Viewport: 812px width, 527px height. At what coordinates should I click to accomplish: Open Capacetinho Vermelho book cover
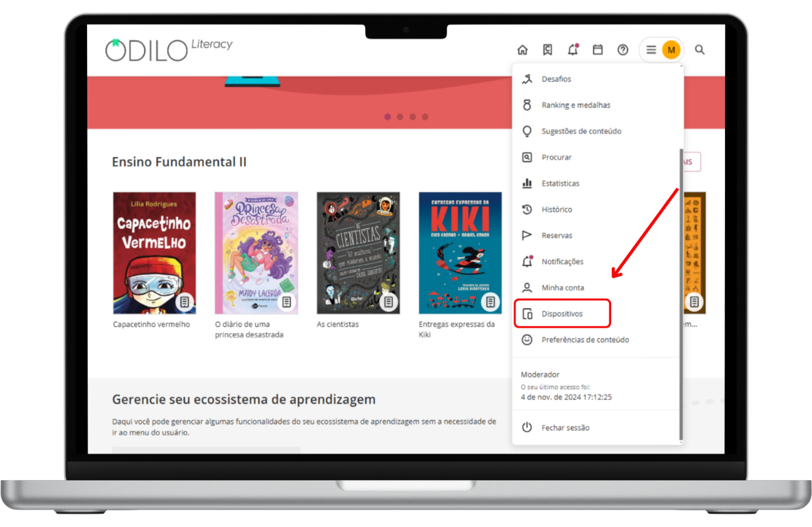[x=155, y=253]
